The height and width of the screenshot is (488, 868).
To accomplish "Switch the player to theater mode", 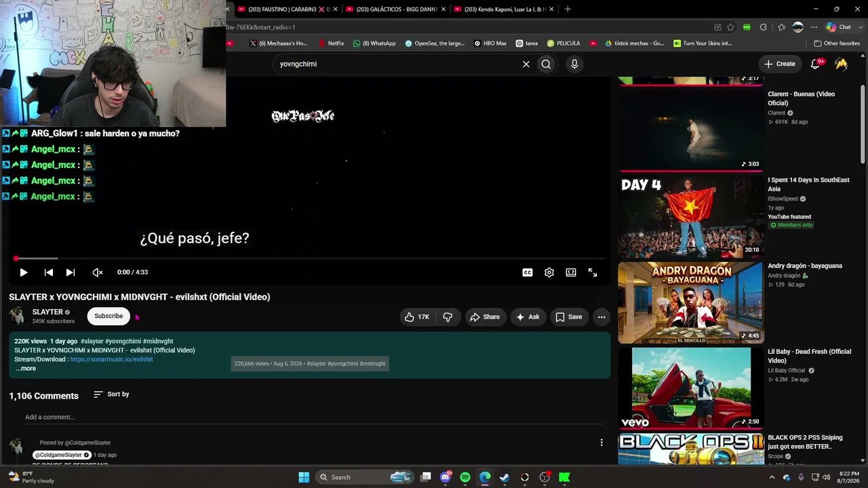I will pos(571,272).
